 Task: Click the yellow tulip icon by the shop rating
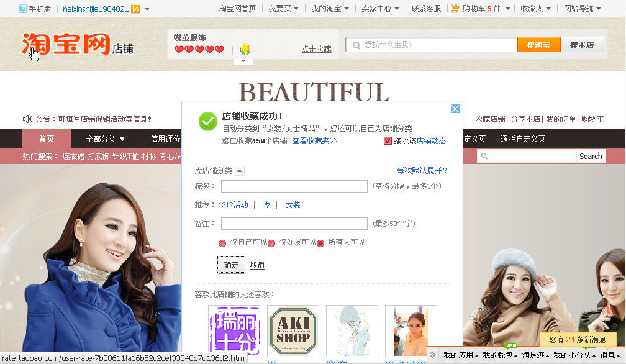[245, 50]
